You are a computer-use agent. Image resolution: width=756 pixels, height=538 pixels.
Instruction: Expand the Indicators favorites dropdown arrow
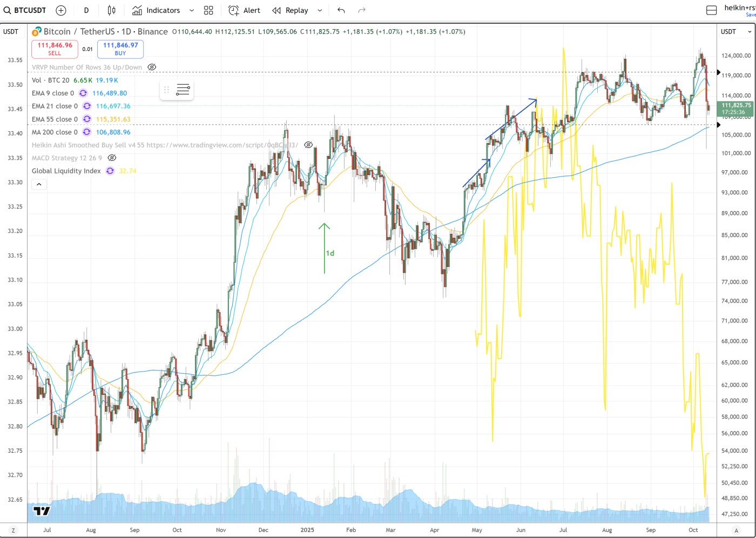click(x=192, y=10)
